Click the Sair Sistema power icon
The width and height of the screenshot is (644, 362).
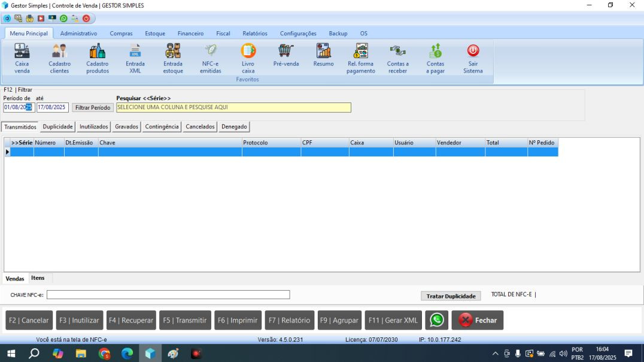(472, 52)
